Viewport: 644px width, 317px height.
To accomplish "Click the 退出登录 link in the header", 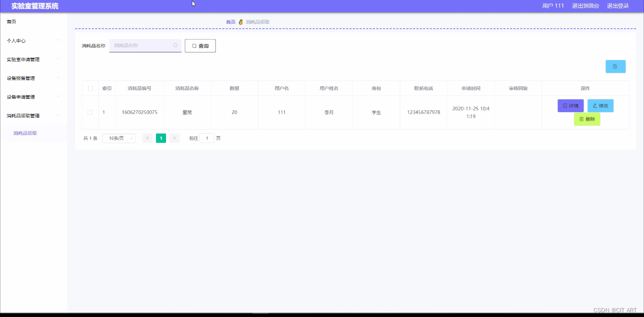I will 618,6.
